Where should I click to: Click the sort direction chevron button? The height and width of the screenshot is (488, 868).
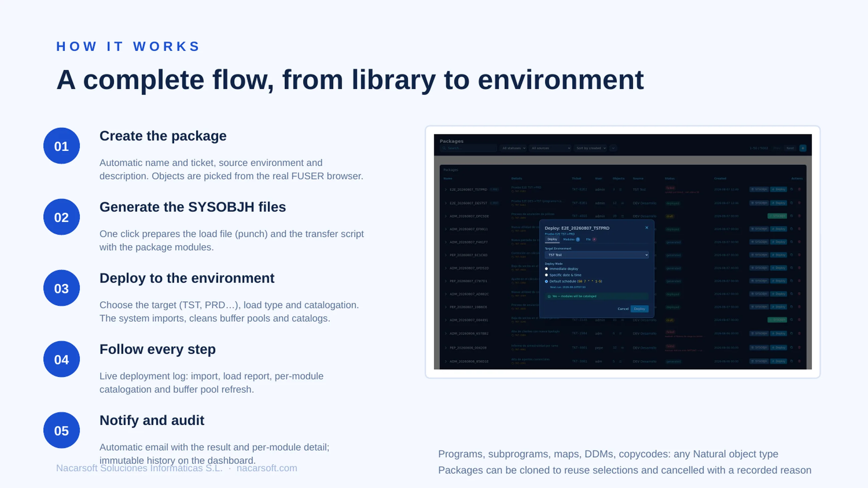point(613,148)
